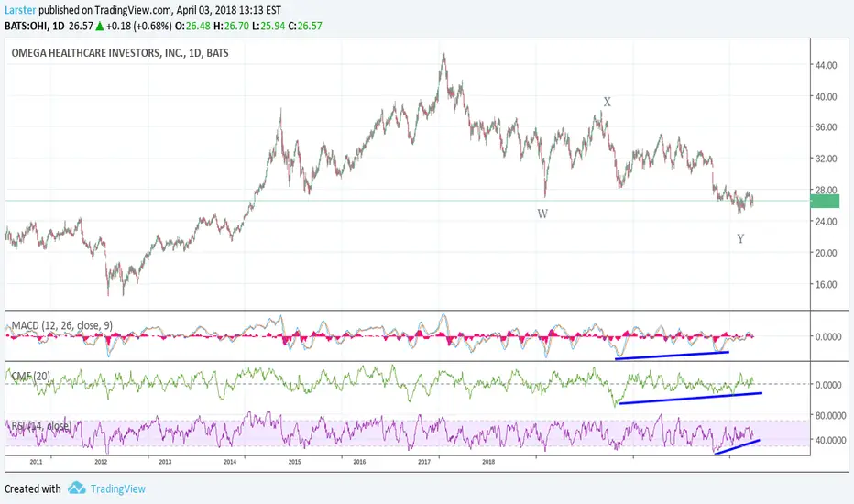Click the 2011 label on the time axis

[36, 462]
